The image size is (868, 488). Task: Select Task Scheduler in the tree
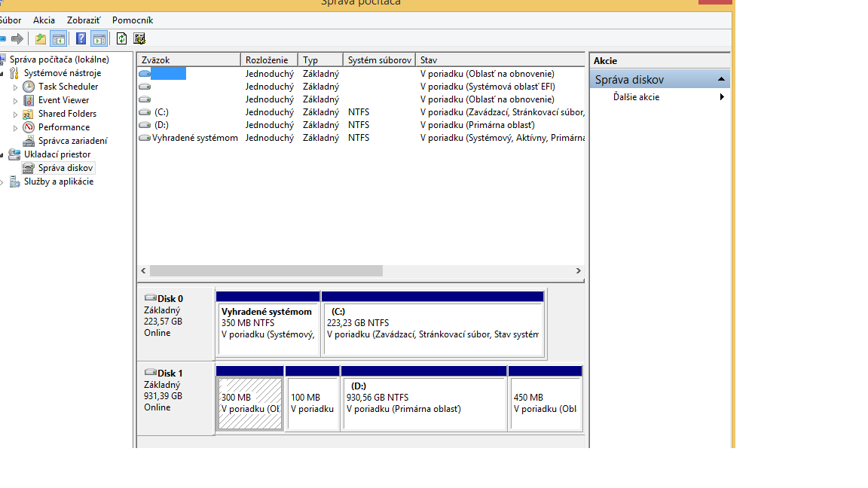point(68,87)
